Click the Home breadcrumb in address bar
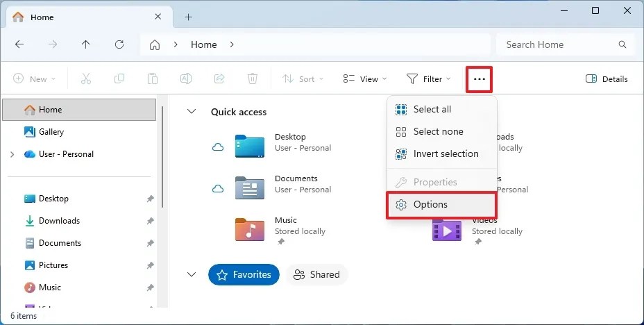 [x=204, y=44]
